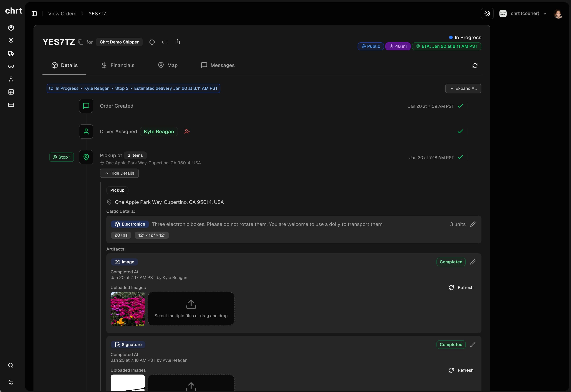Share the order via the share icon
Screen dimensions: 571x392
pos(178,42)
